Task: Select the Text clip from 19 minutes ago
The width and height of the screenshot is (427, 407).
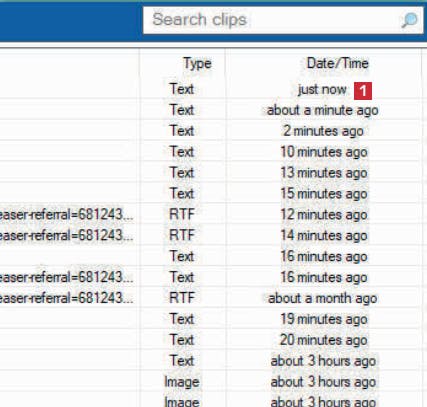Action: 213,319
